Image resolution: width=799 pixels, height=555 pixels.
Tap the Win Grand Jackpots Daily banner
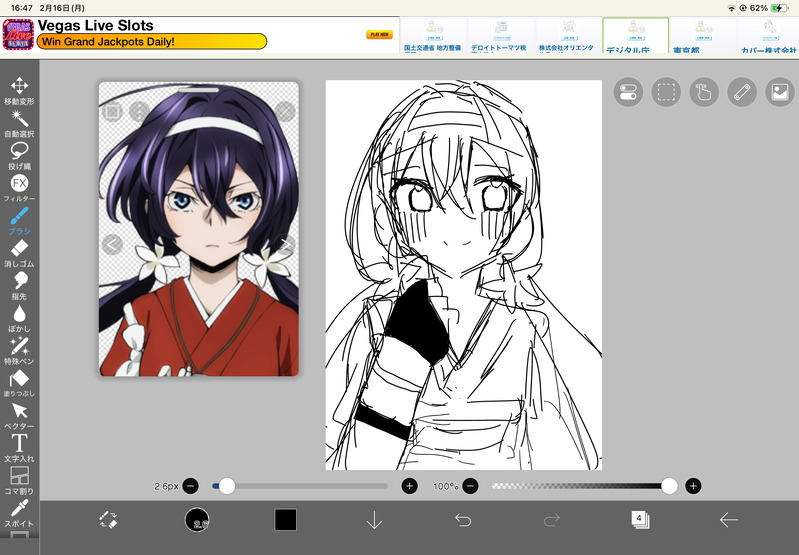coord(152,42)
